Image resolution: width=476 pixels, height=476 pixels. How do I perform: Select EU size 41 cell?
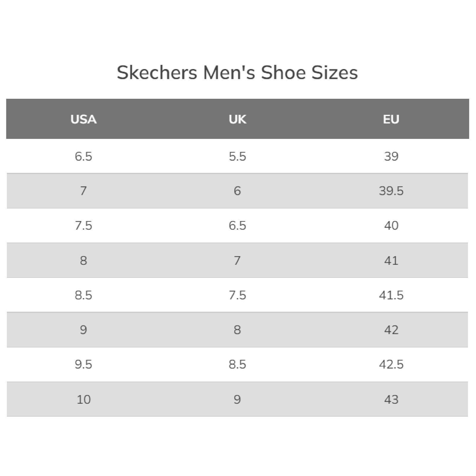click(391, 261)
